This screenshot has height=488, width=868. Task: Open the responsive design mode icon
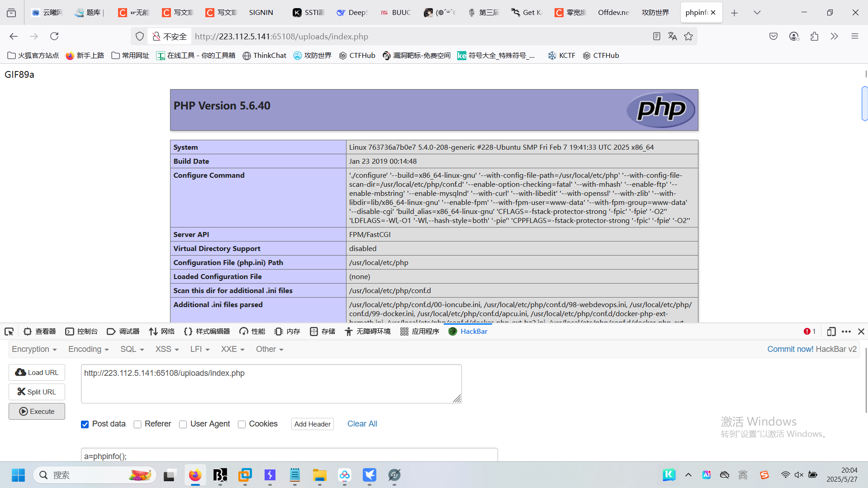pos(831,332)
